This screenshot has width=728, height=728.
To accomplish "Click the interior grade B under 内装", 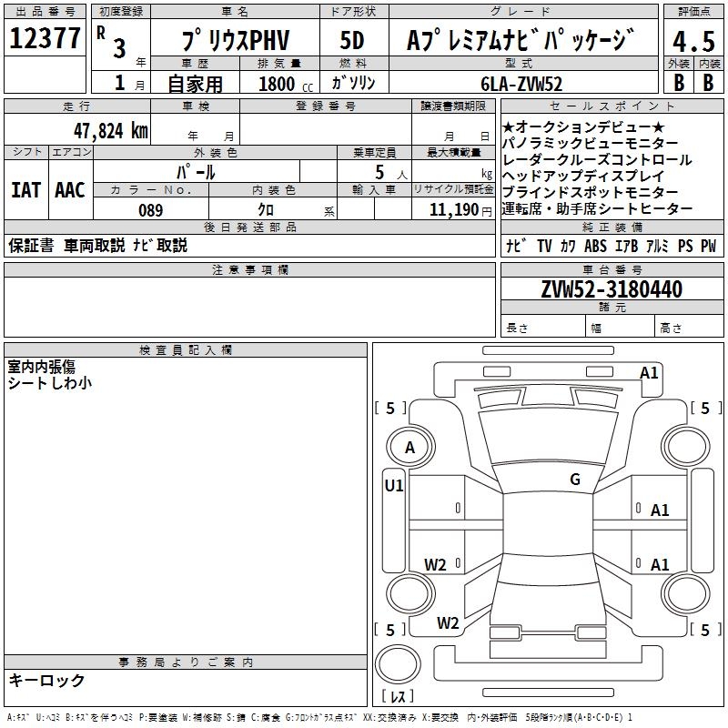I will point(708,82).
